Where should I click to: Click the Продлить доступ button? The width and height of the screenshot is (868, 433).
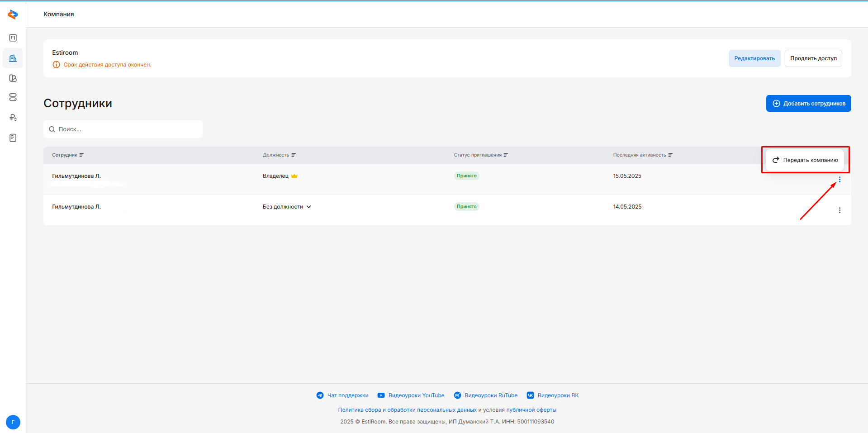pyautogui.click(x=813, y=58)
